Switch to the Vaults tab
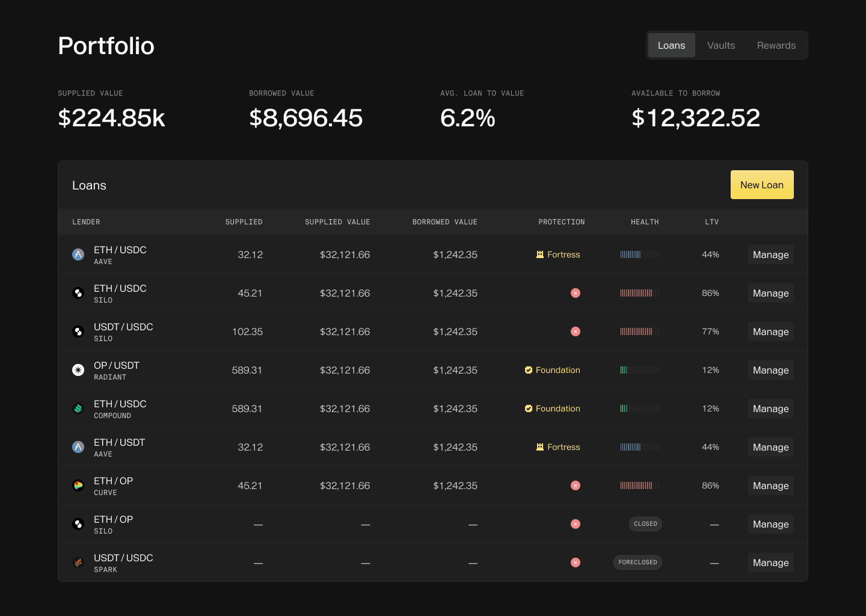The width and height of the screenshot is (866, 616). click(x=721, y=45)
